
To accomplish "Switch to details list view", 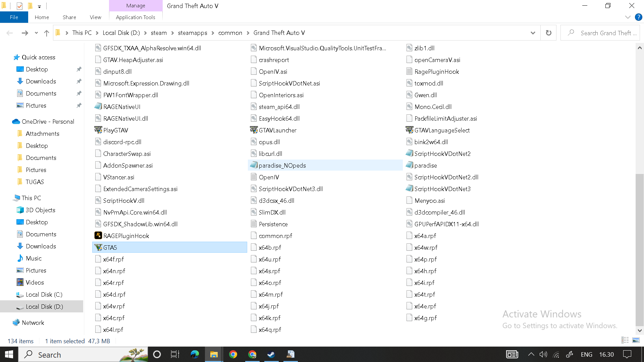I will (x=625, y=340).
